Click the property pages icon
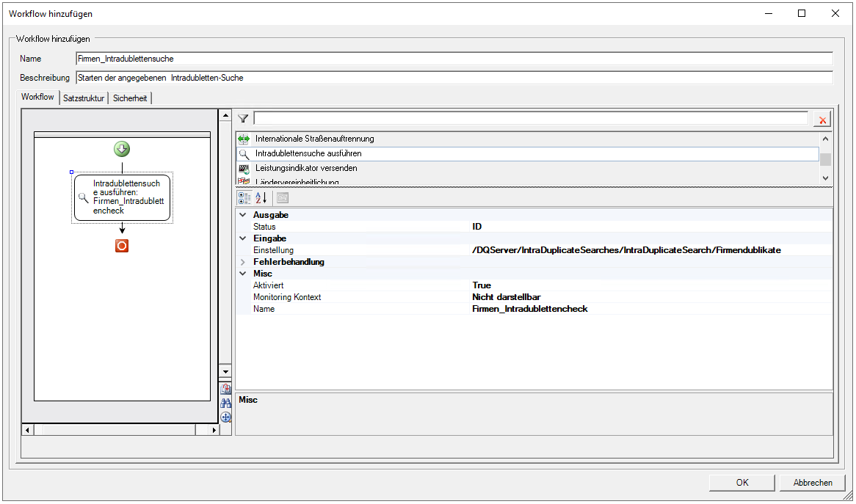 [282, 197]
